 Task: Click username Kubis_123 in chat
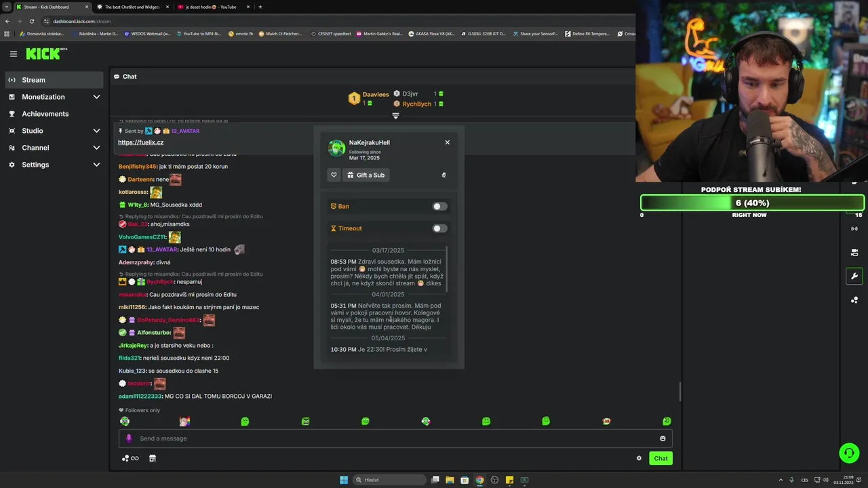coord(132,371)
